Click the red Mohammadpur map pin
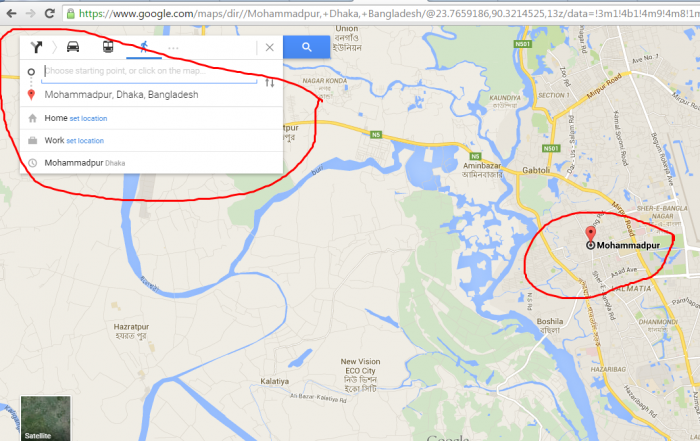Image resolution: width=700 pixels, height=441 pixels. [590, 235]
